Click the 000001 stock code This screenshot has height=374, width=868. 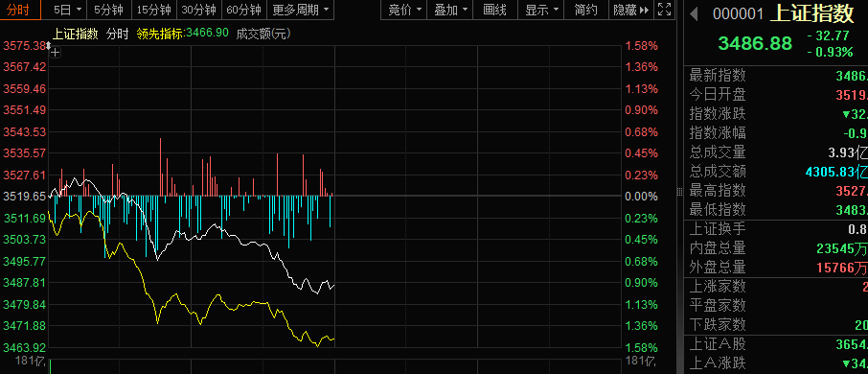point(738,13)
